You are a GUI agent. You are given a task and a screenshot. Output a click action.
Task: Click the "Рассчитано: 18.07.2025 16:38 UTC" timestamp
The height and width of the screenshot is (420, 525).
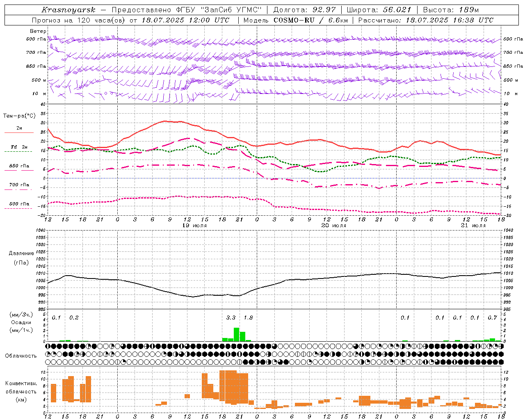pos(426,20)
